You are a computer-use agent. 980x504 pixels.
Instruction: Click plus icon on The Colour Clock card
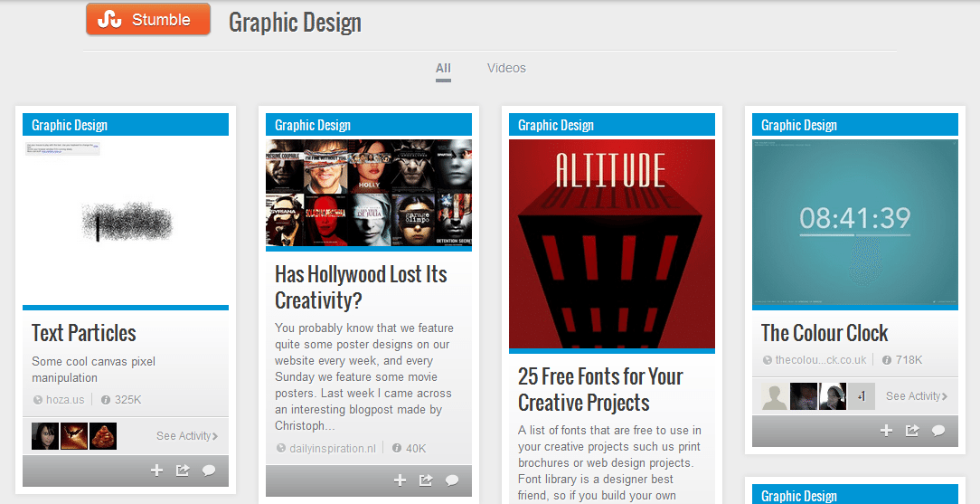[886, 431]
